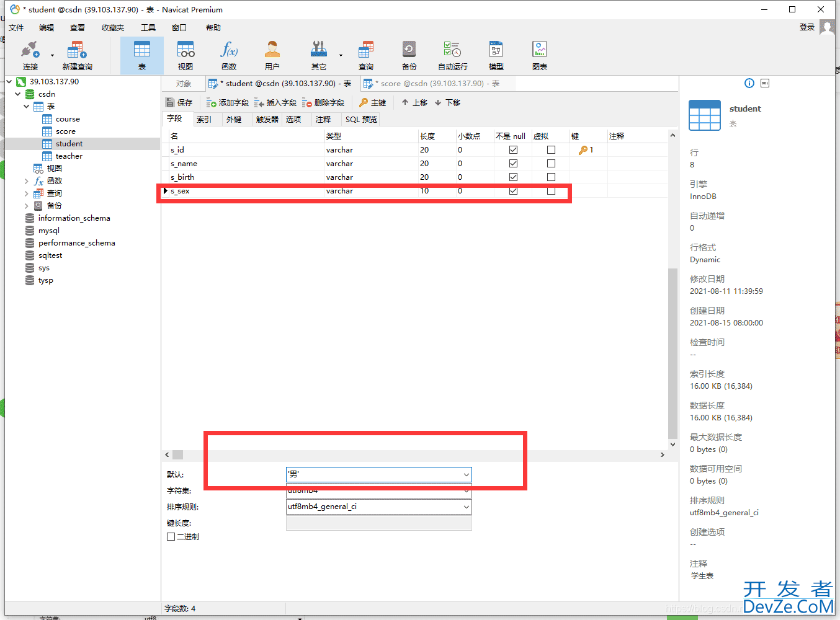
Task: Switch to the score @csdn table tab
Action: pos(437,83)
